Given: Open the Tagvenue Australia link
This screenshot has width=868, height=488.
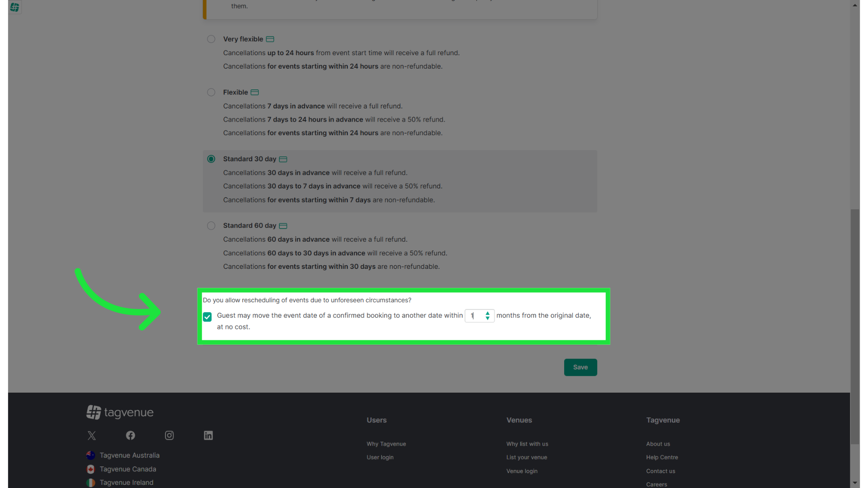Looking at the screenshot, I should click(129, 455).
